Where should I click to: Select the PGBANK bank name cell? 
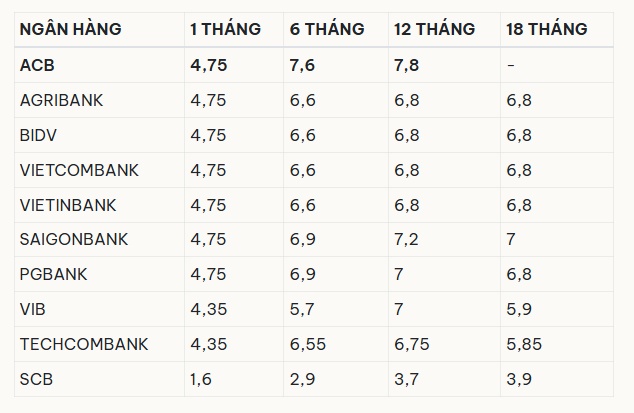point(53,274)
